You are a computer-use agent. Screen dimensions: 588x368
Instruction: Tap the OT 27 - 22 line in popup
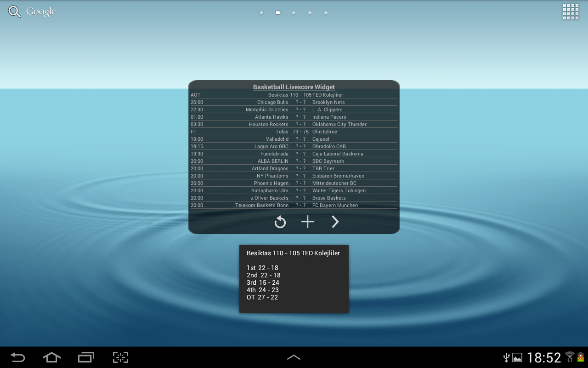click(x=262, y=297)
